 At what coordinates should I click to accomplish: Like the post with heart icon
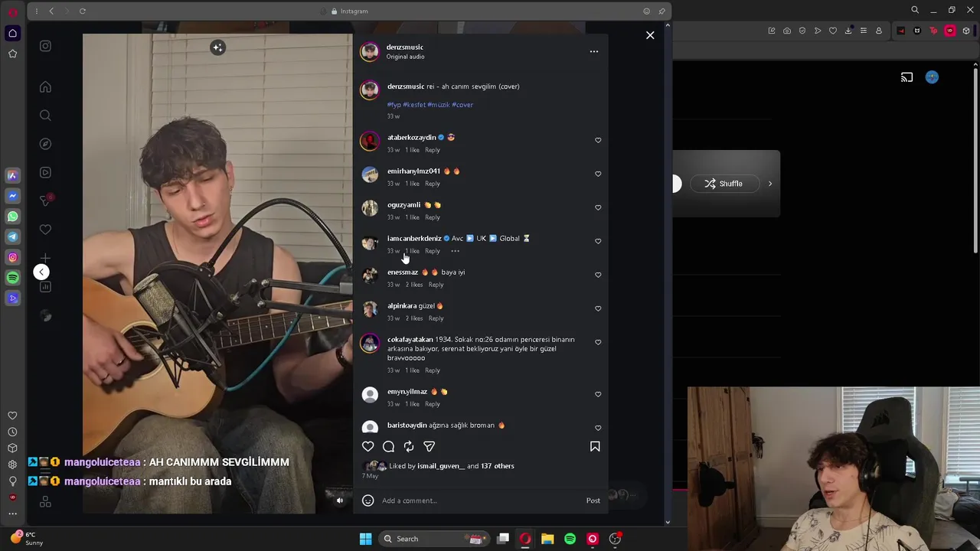pos(368,447)
